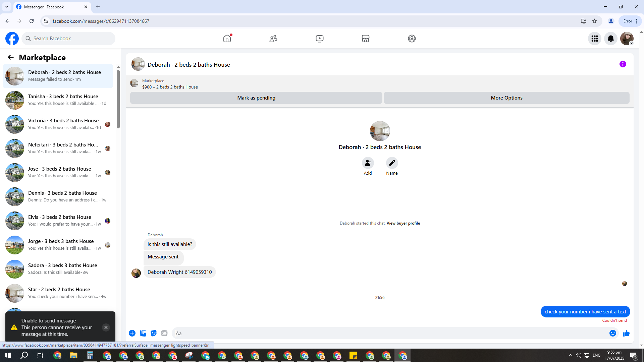Open the tab search dropdown
This screenshot has height=362, width=644.
pos(7,7)
